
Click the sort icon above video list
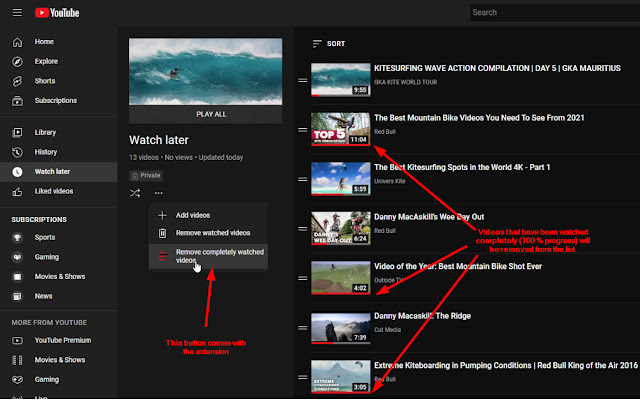pos(317,44)
